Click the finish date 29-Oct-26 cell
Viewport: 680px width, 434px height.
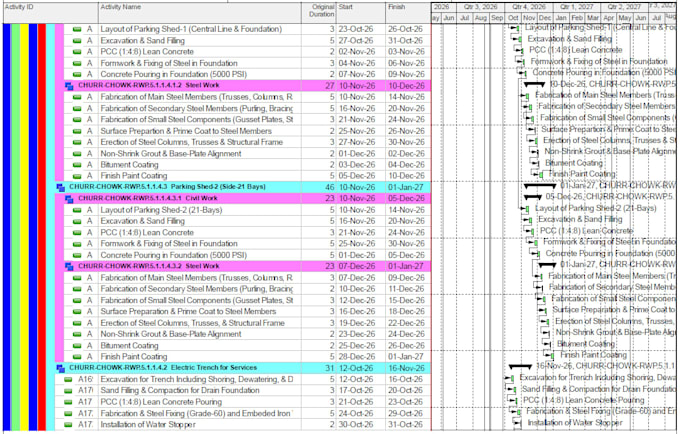408,414
